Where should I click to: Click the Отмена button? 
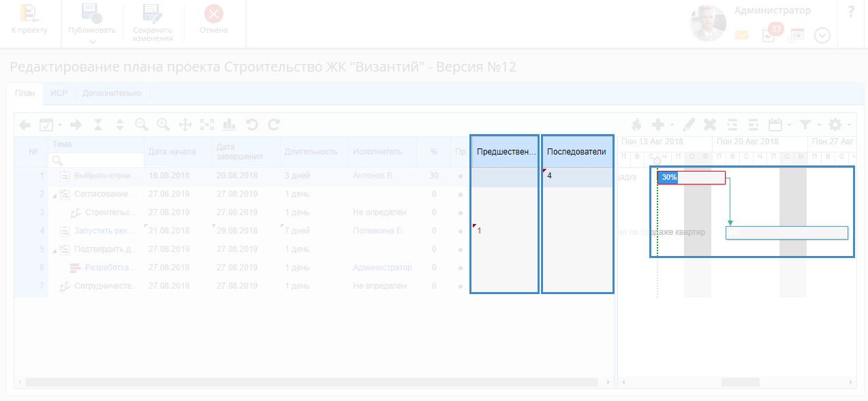pyautogui.click(x=214, y=20)
